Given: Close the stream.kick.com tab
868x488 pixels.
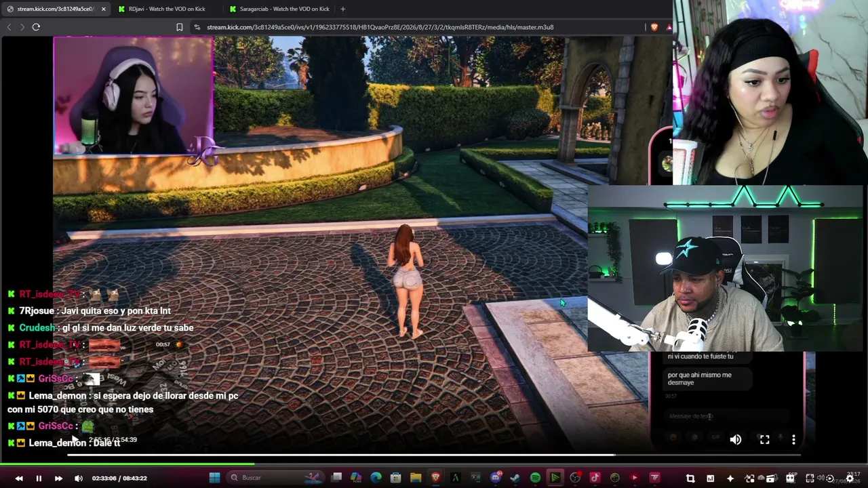Looking at the screenshot, I should click(x=104, y=9).
